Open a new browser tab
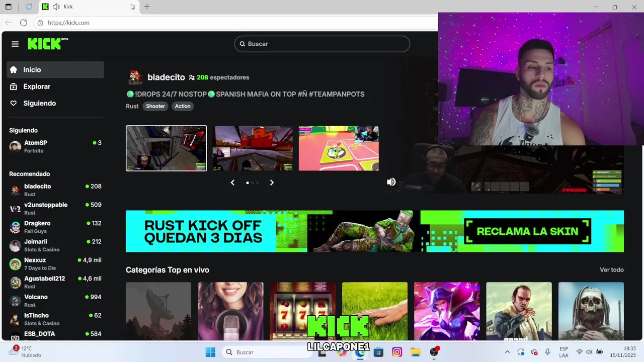Viewport: 644px width, 362px height. [x=147, y=7]
